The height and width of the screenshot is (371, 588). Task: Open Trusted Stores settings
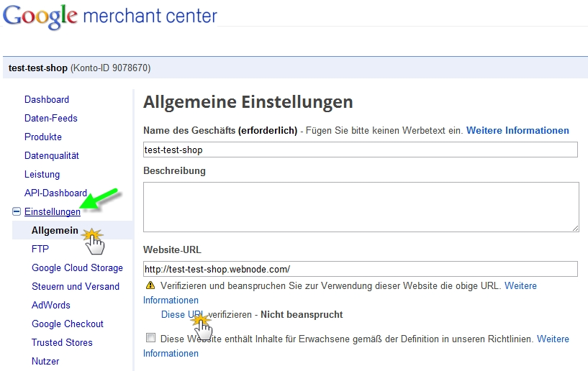pyautogui.click(x=62, y=342)
